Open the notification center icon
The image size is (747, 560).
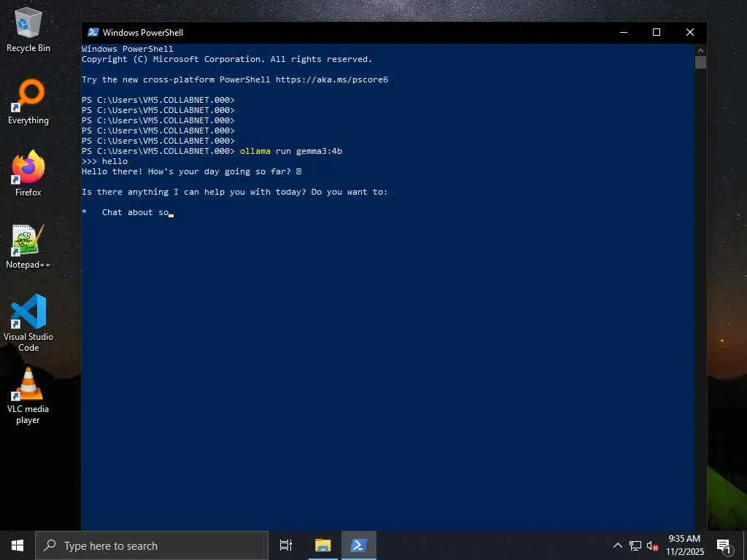tap(724, 545)
